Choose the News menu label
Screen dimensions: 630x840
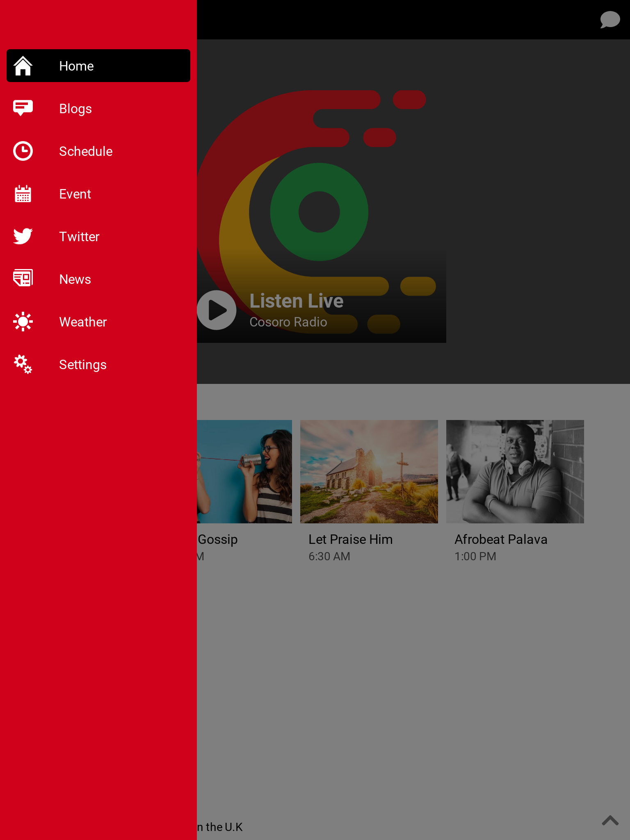pyautogui.click(x=75, y=279)
